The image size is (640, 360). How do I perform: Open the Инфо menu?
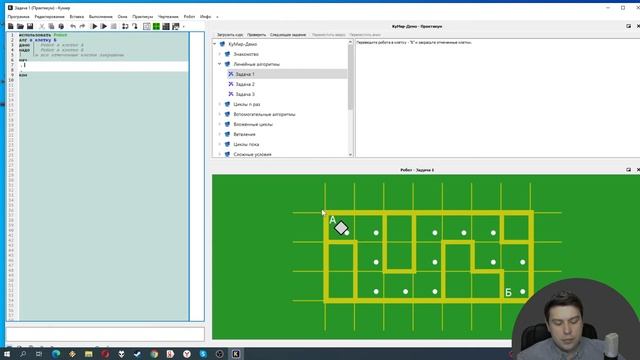205,16
